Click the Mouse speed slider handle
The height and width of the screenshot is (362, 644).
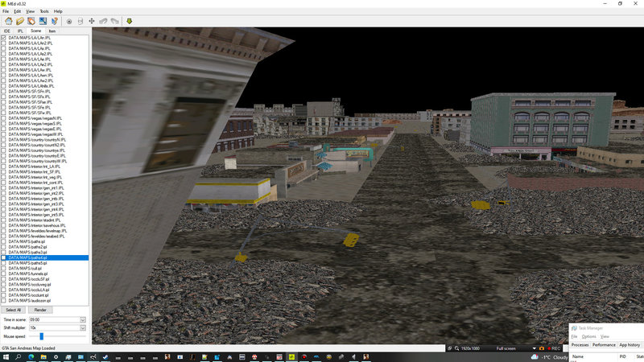42,336
